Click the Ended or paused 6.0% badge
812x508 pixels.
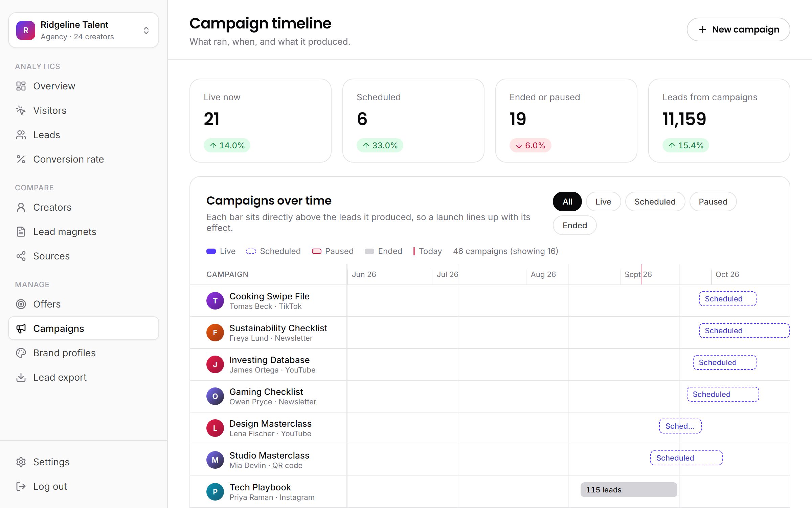point(530,145)
